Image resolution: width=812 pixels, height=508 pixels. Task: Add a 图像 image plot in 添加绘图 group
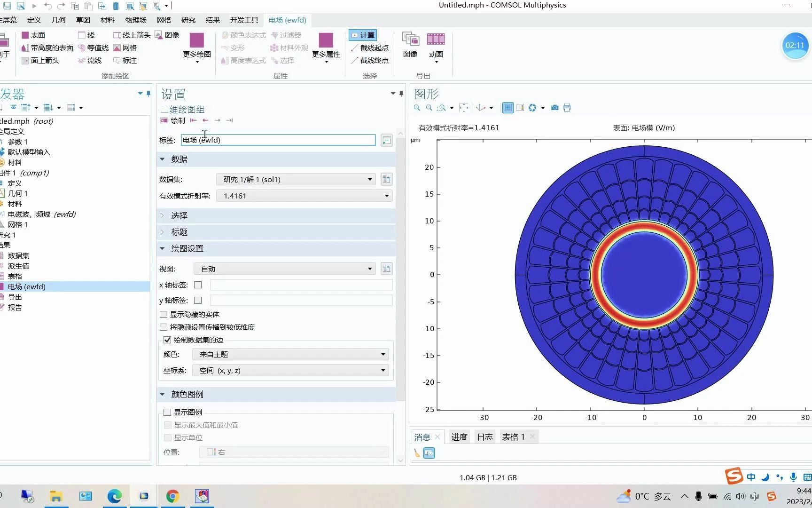[x=167, y=35]
